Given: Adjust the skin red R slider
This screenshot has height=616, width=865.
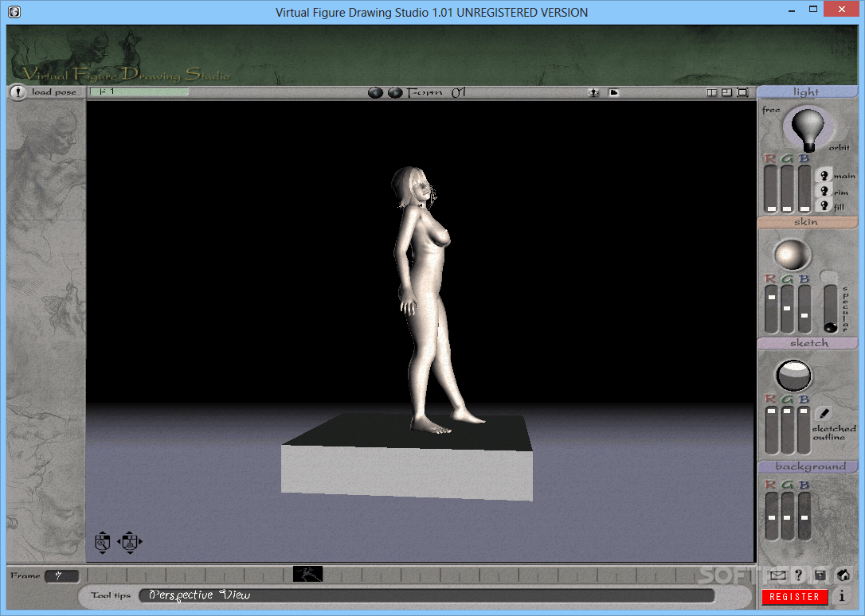Looking at the screenshot, I should (771, 310).
